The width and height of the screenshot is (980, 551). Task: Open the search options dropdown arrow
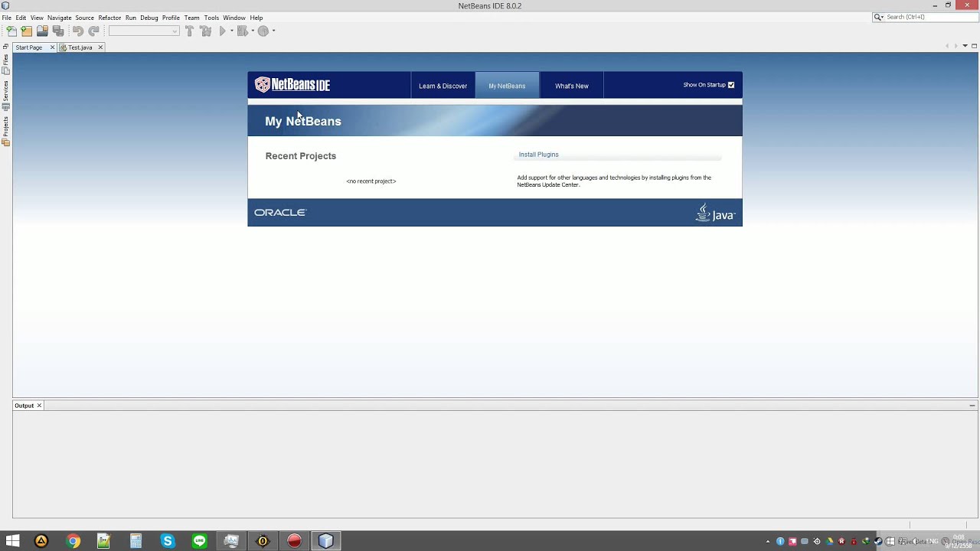click(883, 17)
